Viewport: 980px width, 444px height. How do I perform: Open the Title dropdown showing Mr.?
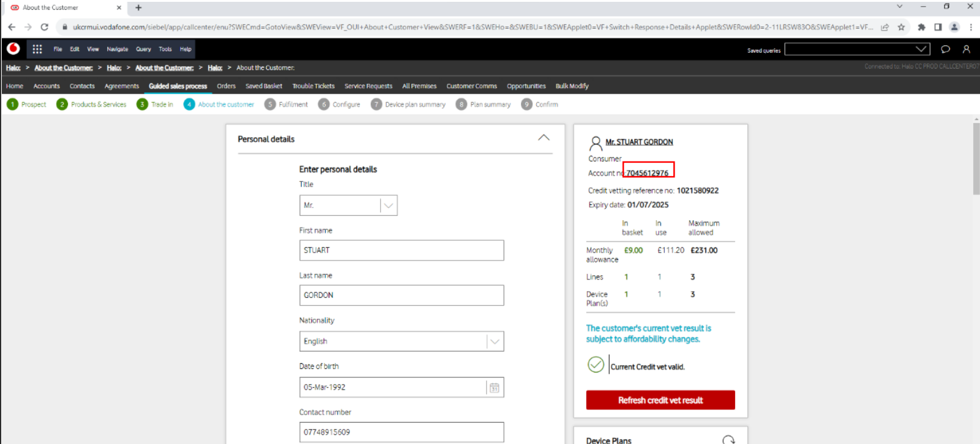point(348,205)
